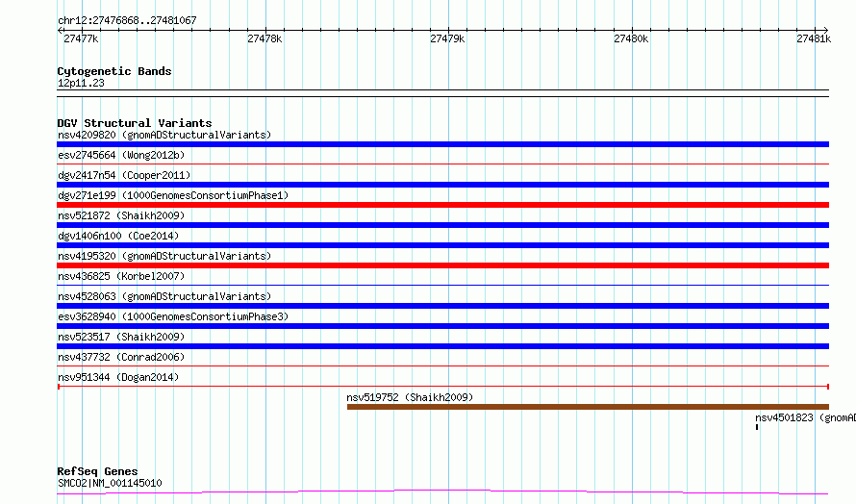
Task: Click the 27480k ruler label
Action: (631, 38)
